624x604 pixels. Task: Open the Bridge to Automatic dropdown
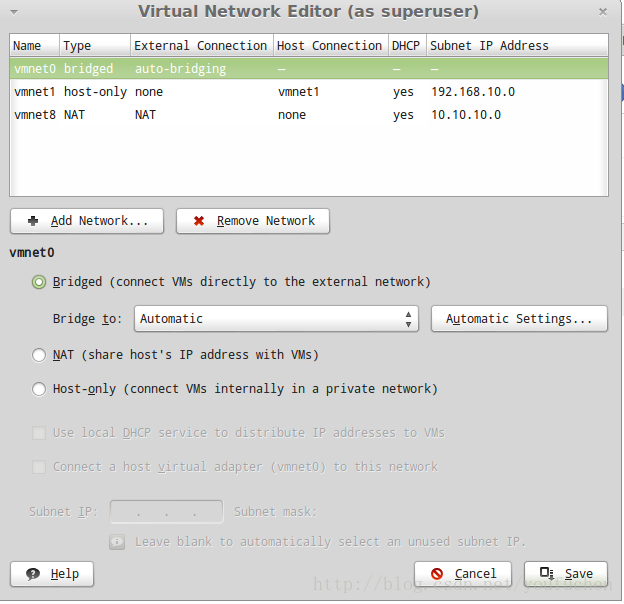tap(276, 318)
